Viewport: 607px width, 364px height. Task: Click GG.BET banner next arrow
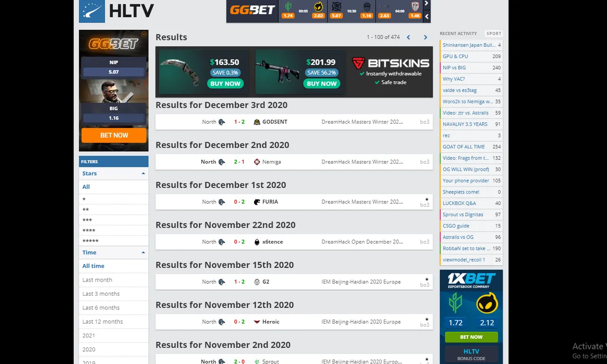point(427,4)
